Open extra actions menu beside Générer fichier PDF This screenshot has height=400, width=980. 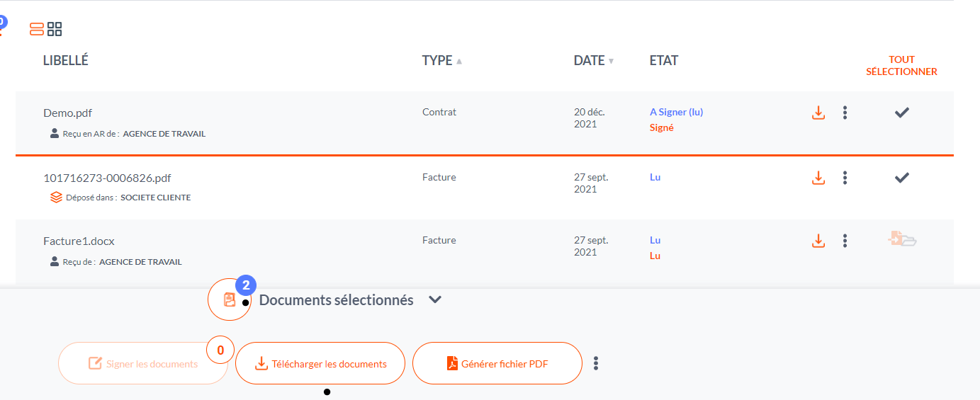coord(596,363)
